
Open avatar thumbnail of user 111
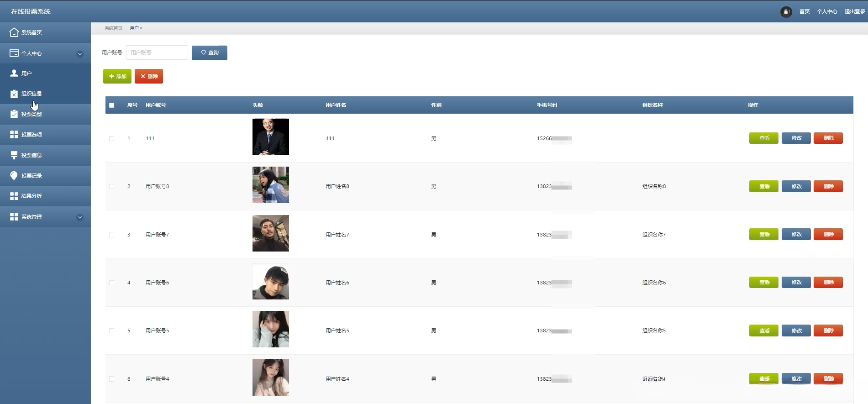pyautogui.click(x=271, y=137)
